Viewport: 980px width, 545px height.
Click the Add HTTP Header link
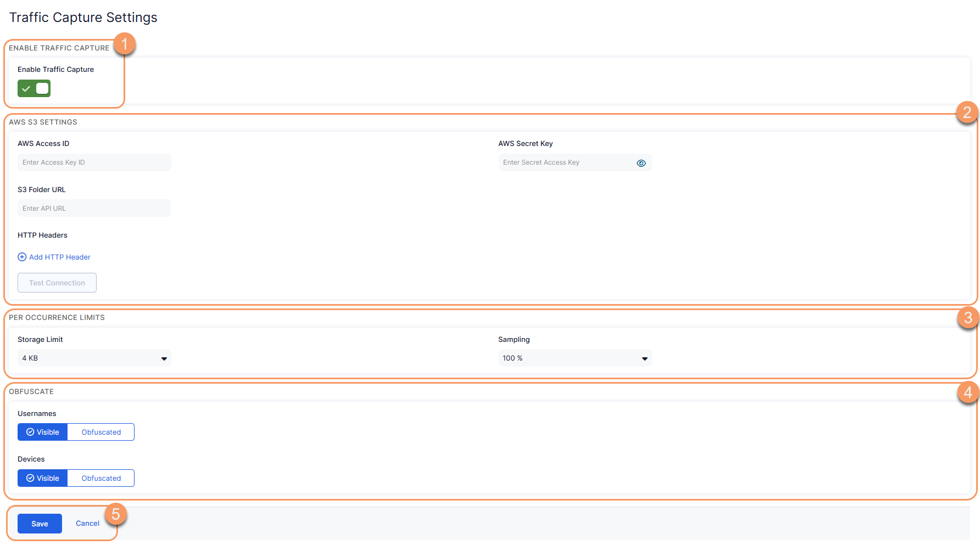point(54,257)
